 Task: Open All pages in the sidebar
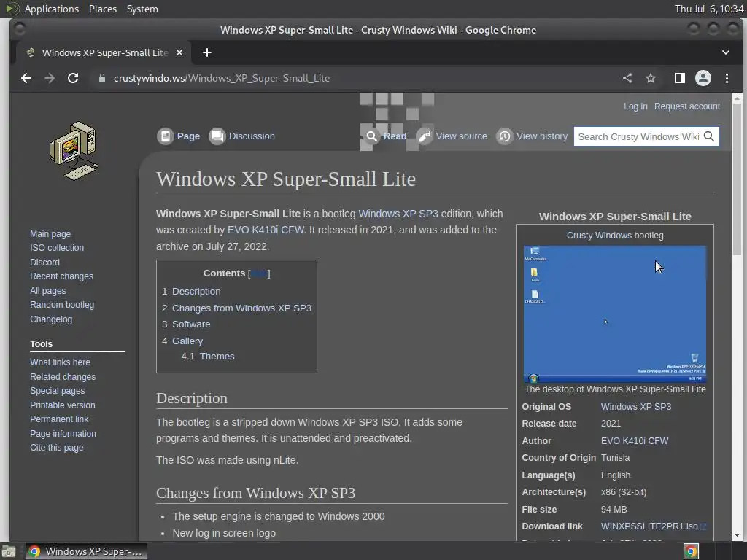47,290
